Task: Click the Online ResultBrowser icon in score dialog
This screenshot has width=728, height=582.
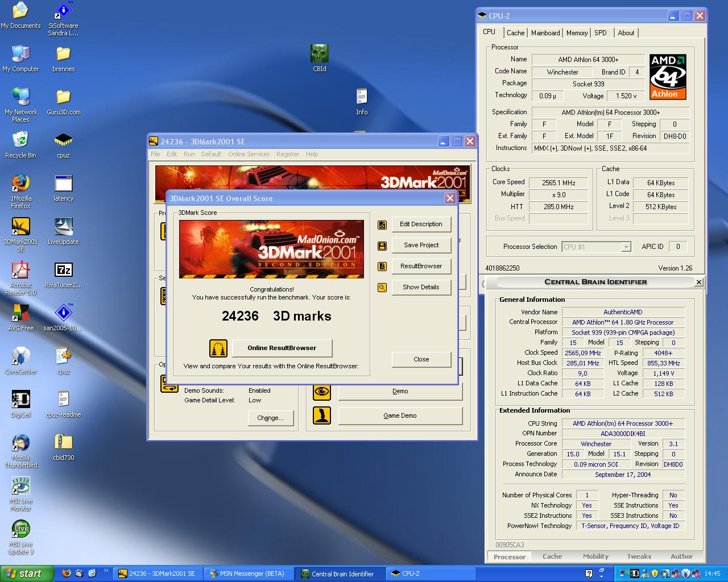Action: click(218, 348)
